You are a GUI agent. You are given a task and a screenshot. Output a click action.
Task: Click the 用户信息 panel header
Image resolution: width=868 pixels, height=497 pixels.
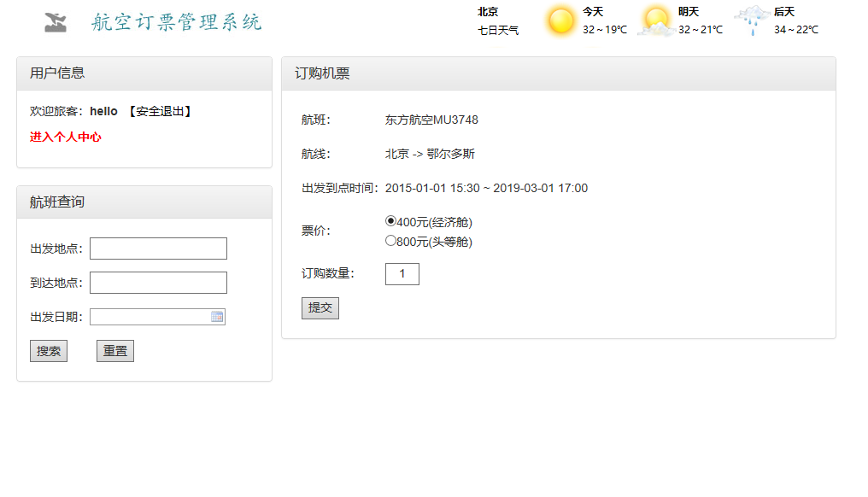144,73
